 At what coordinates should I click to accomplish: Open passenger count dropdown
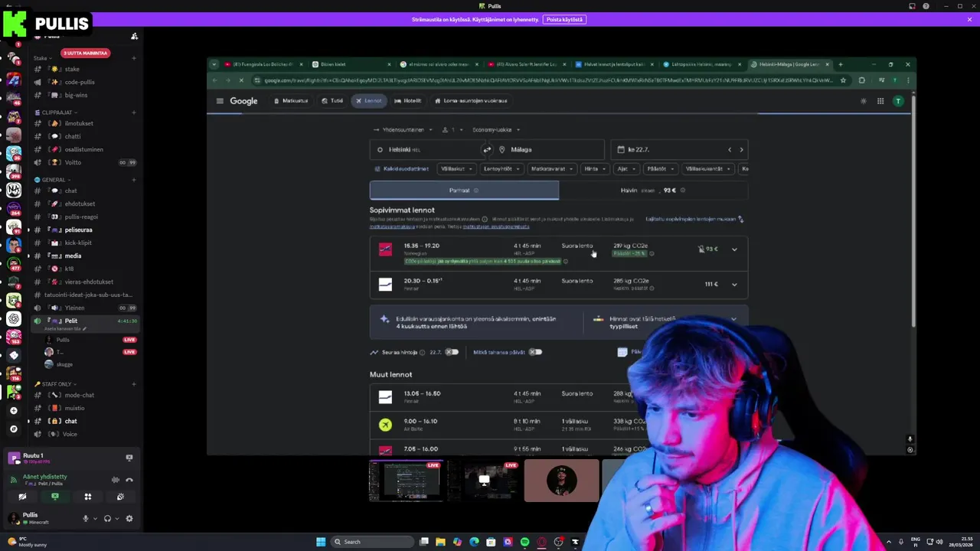coord(453,130)
